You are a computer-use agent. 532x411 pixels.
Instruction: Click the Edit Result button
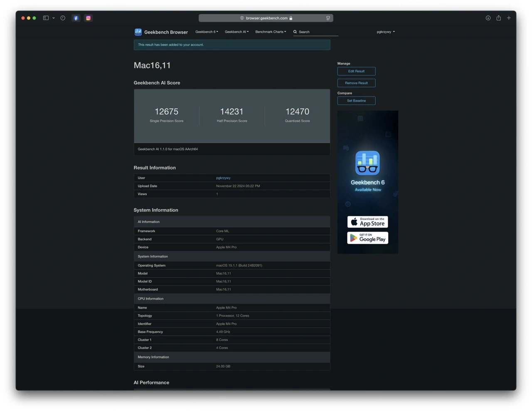tap(356, 71)
